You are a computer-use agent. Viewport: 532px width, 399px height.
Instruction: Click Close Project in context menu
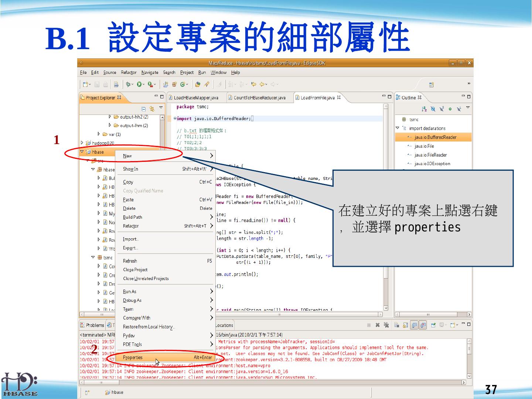(x=166, y=270)
